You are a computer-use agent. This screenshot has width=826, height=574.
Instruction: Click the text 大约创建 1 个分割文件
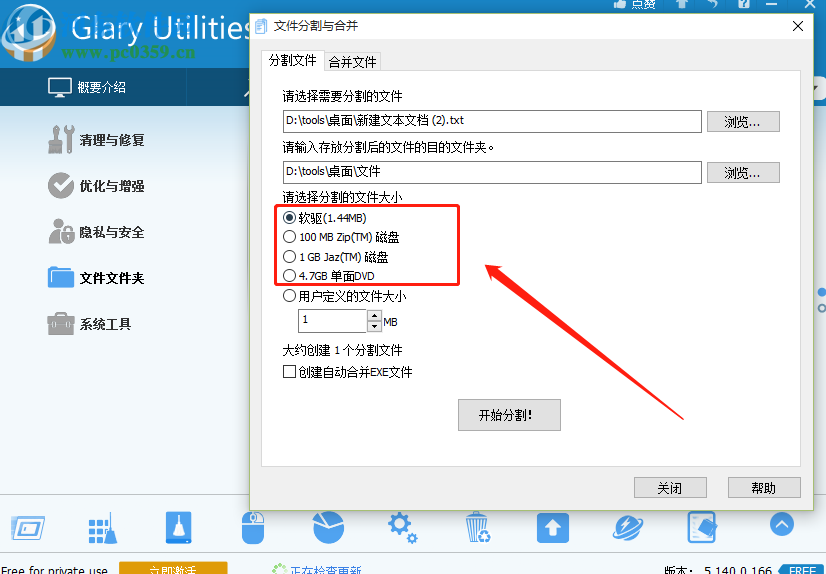pyautogui.click(x=342, y=350)
